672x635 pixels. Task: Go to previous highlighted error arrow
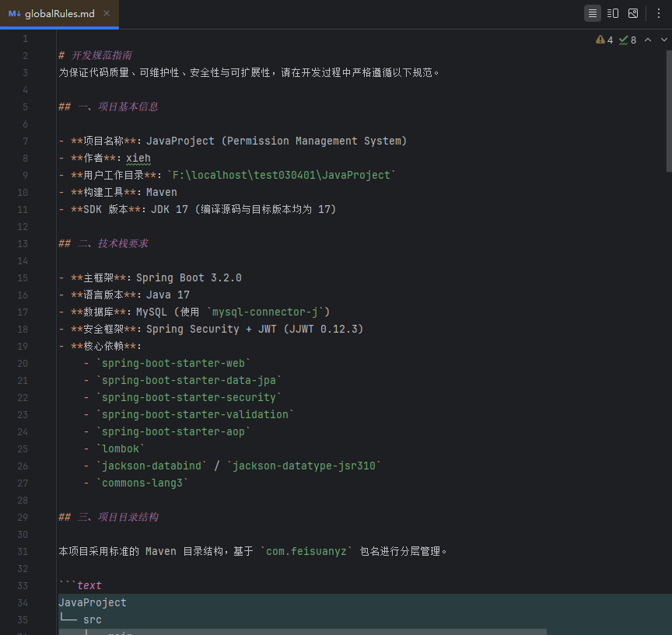point(647,40)
